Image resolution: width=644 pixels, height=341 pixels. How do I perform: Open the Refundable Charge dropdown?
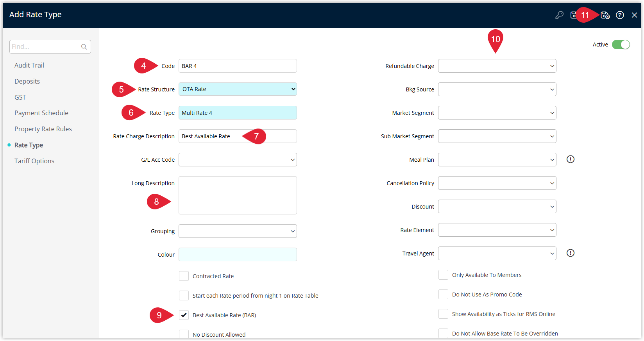pyautogui.click(x=497, y=66)
